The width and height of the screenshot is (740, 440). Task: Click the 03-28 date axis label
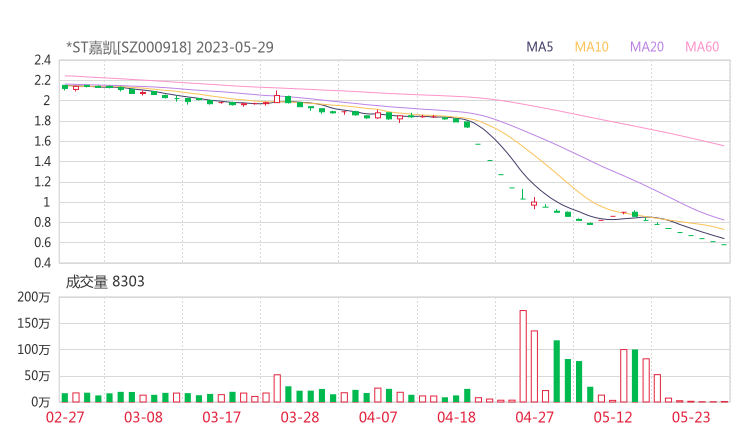pyautogui.click(x=300, y=417)
